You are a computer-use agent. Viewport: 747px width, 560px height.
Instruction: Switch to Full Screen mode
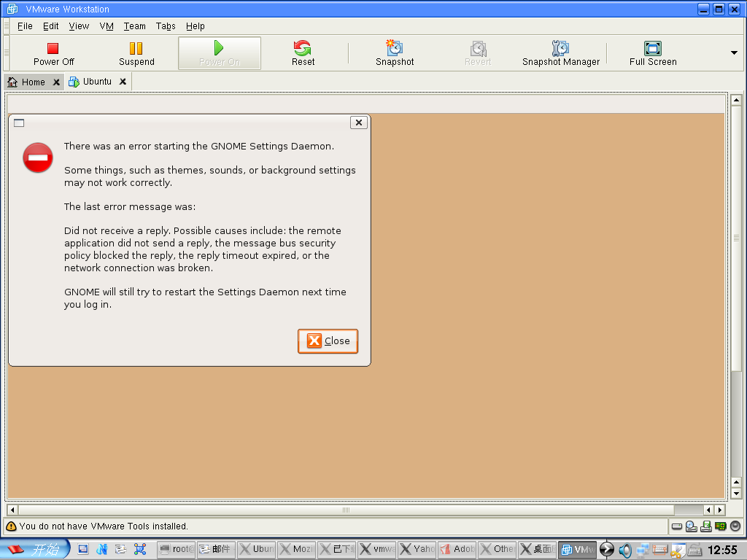pyautogui.click(x=653, y=53)
